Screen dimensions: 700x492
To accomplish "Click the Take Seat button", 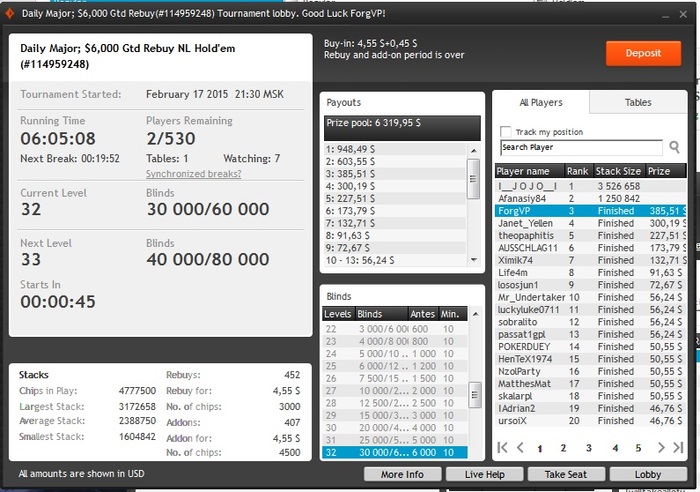I will coord(566,474).
